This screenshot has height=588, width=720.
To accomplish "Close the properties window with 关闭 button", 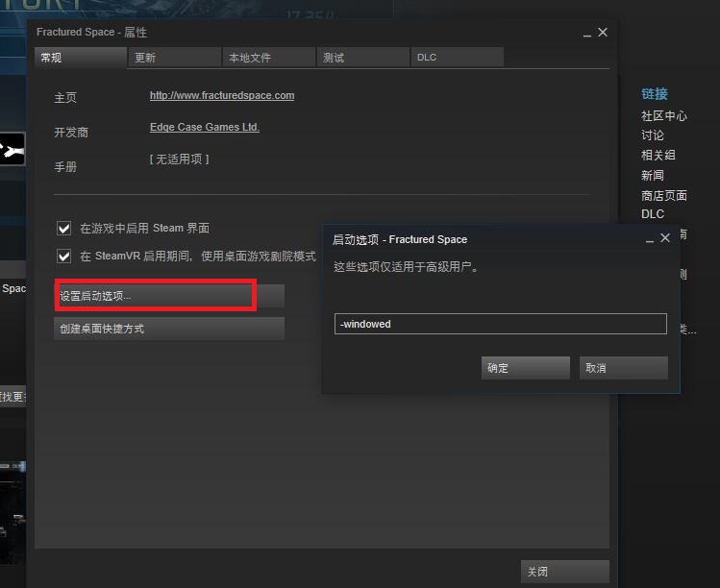I will tap(565, 572).
